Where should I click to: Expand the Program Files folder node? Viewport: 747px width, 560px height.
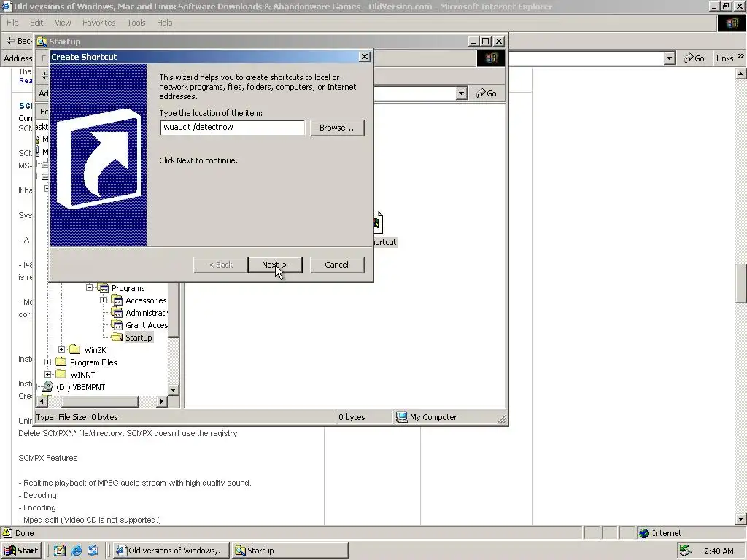coord(47,362)
